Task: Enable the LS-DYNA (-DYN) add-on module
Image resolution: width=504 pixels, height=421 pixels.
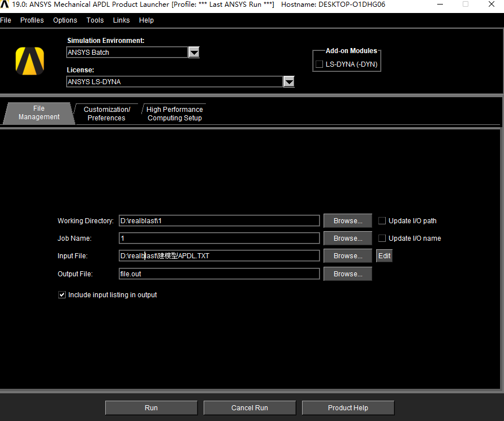Action: point(319,64)
